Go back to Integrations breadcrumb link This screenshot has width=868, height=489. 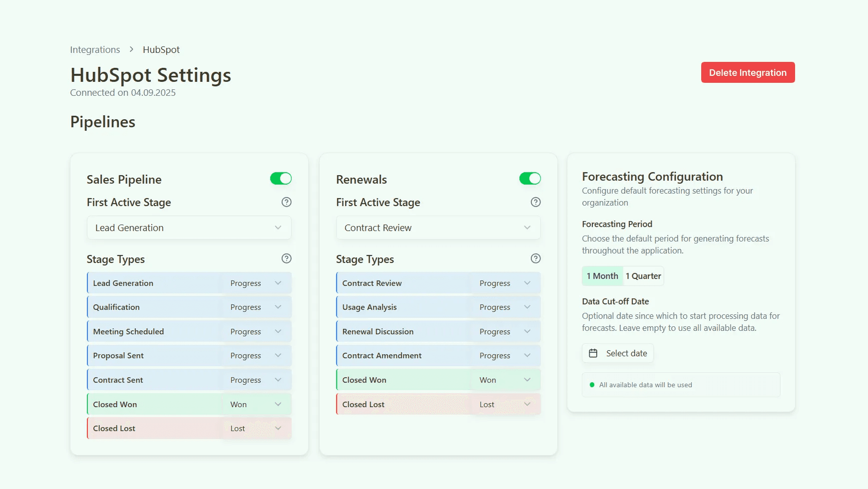point(95,49)
